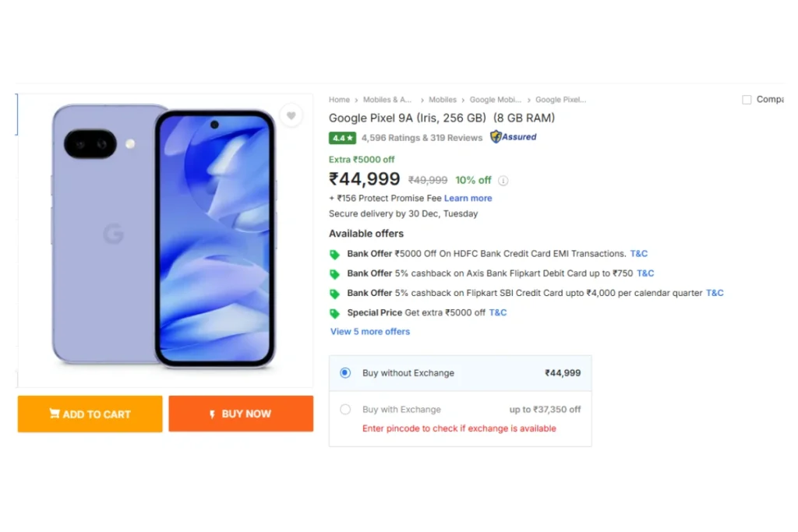
Task: Open Protect Promise Fee Learn more link
Action: tap(468, 199)
